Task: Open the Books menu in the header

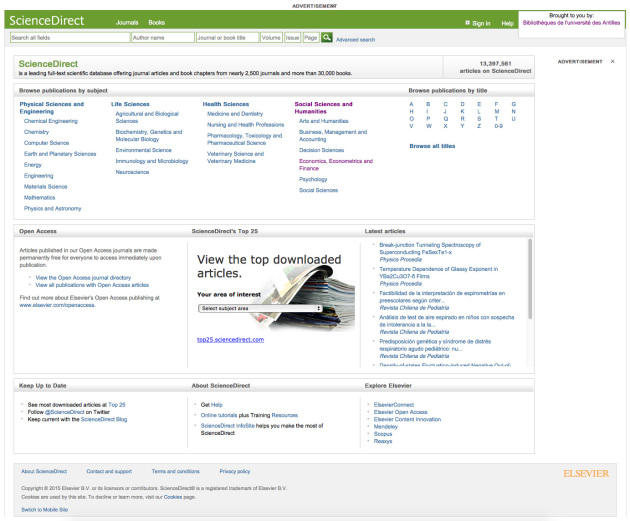Action: 157,21
